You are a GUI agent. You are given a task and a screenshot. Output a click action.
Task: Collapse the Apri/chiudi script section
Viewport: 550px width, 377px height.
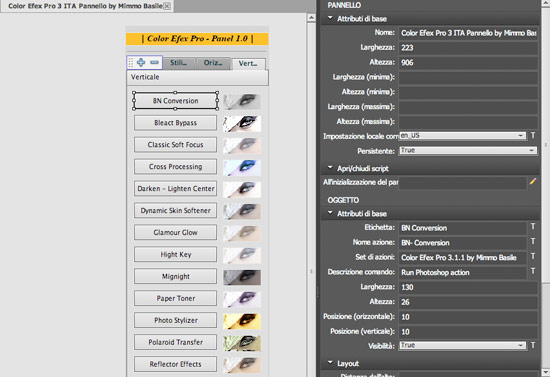pos(330,168)
